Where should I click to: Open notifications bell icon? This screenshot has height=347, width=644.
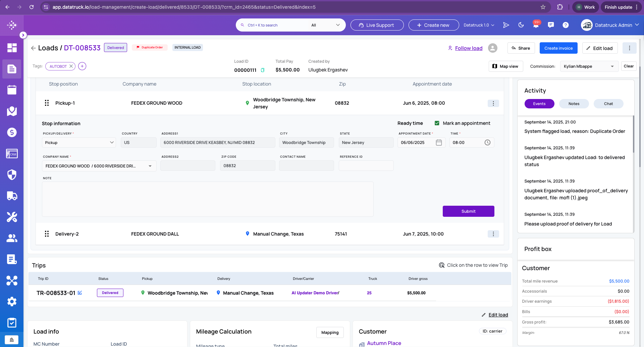[x=536, y=25]
